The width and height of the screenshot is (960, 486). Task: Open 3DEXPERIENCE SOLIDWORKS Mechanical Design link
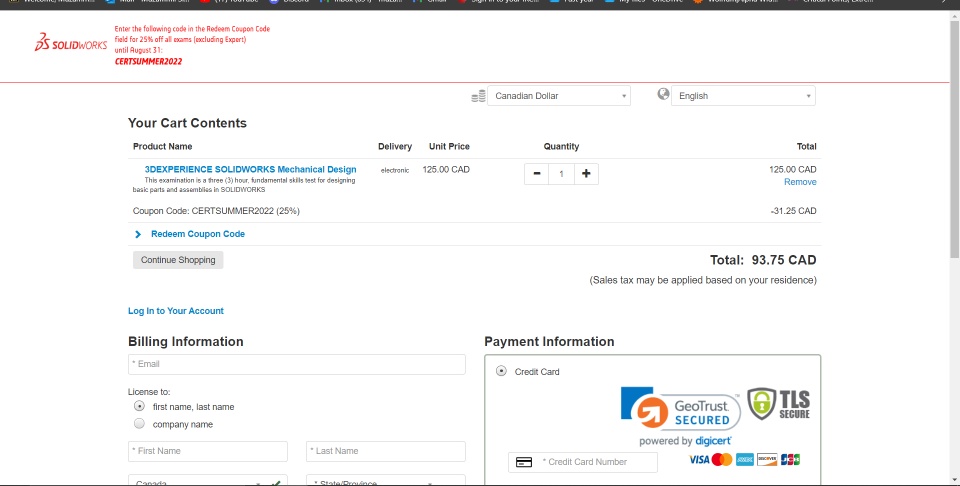(250, 170)
